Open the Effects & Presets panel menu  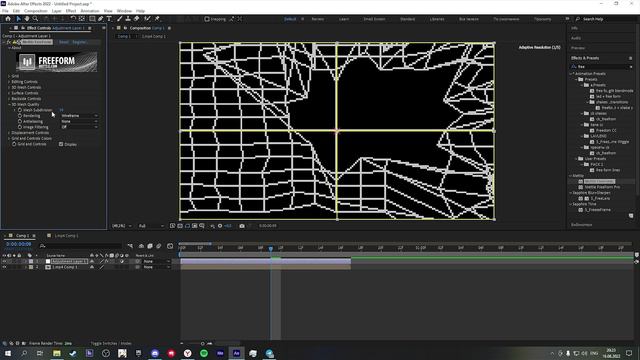point(631,58)
